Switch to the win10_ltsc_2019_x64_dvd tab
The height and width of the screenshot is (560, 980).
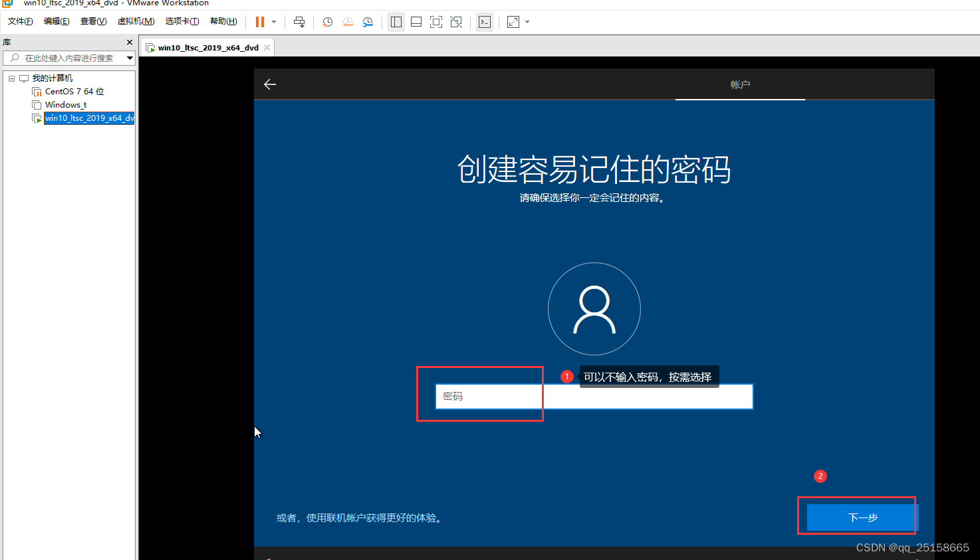tap(207, 48)
